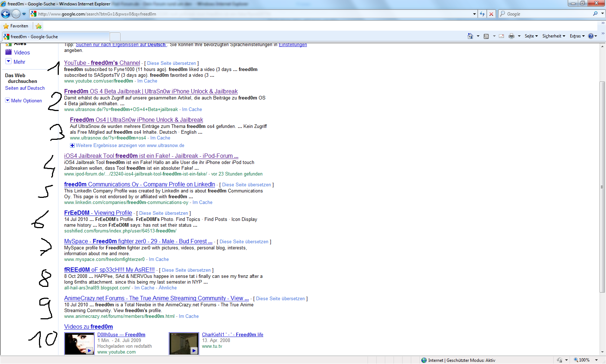Expand the feeds dropdown arrow
The image size is (606, 364).
(x=494, y=36)
